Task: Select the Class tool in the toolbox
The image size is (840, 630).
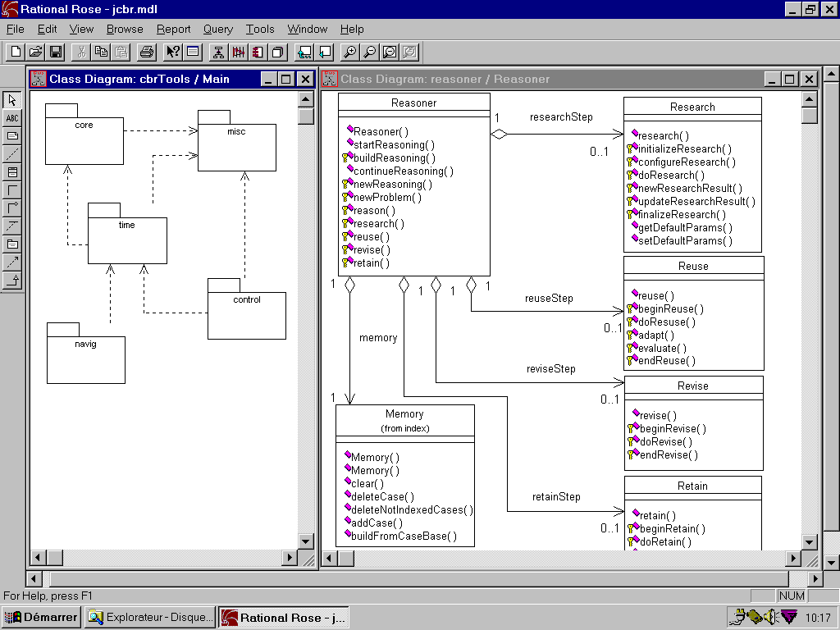Action: point(12,172)
